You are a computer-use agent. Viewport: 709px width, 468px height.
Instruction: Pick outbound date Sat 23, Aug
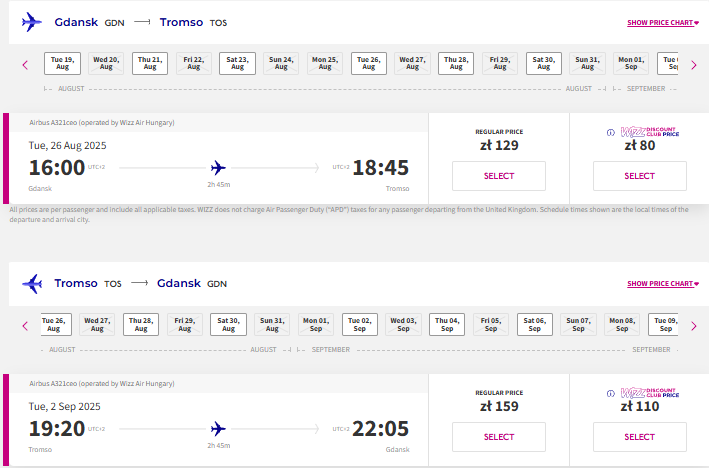(237, 63)
